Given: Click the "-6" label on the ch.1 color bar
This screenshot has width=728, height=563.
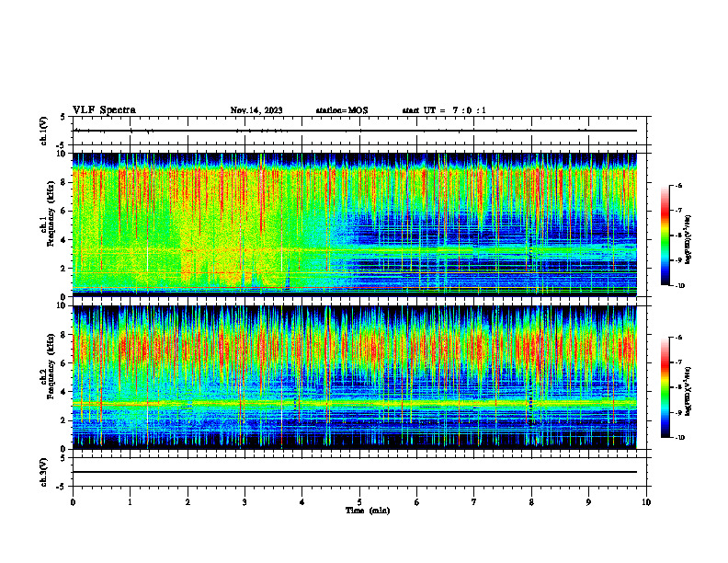Looking at the screenshot, I should [678, 185].
